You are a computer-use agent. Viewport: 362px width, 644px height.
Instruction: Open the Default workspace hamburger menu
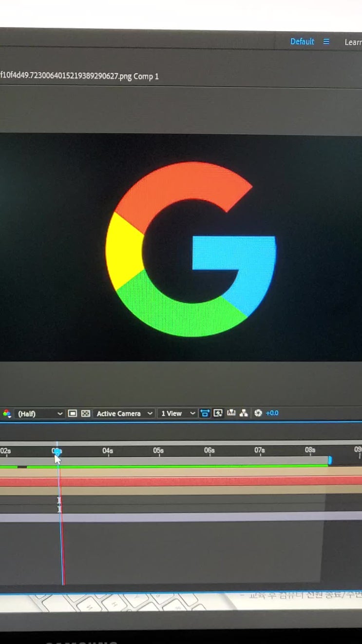326,42
